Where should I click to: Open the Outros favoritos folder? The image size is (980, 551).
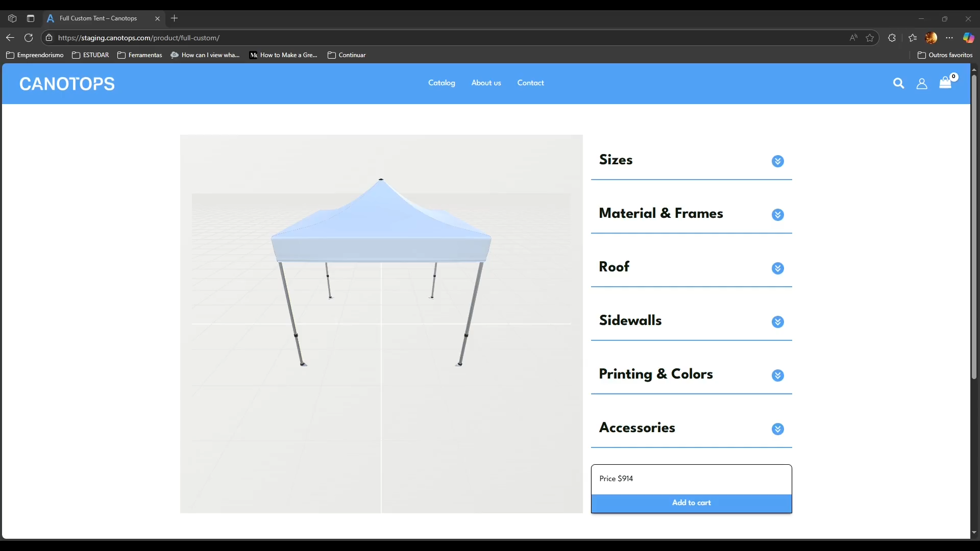945,55
